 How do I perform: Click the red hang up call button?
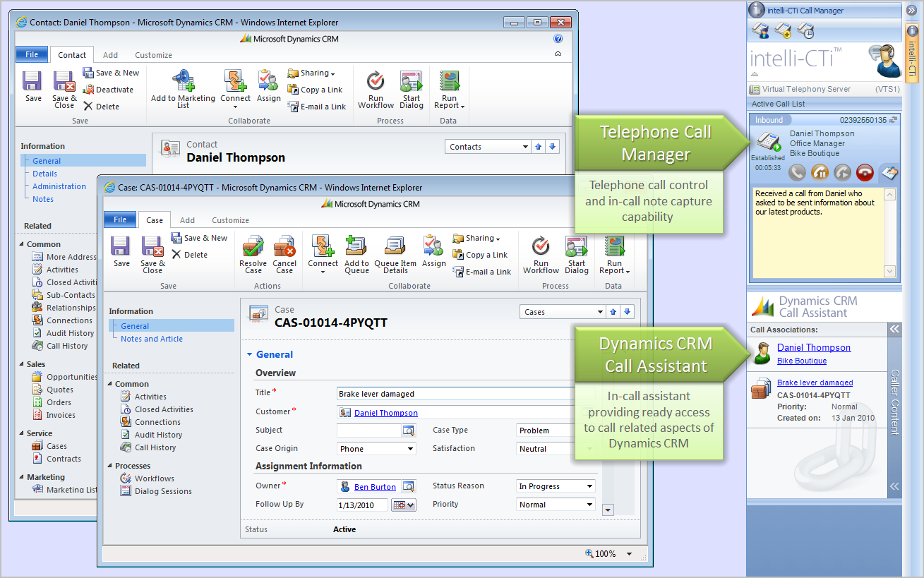tap(865, 172)
